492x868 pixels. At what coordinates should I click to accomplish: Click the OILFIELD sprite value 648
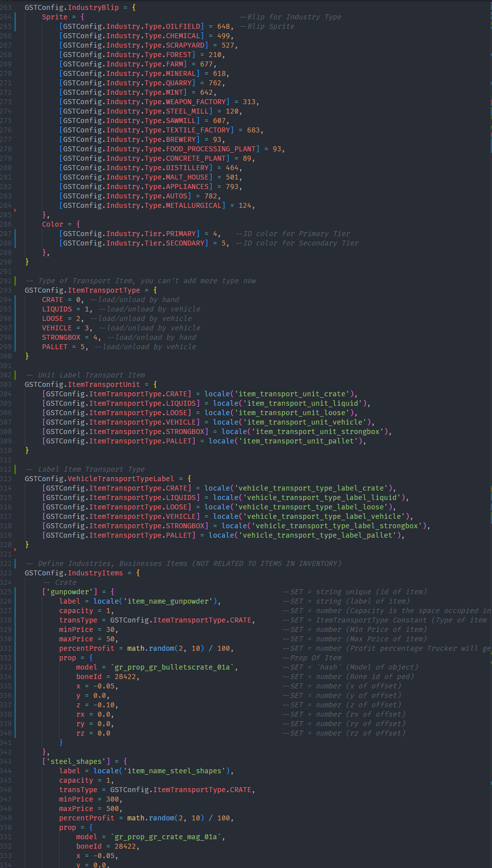[224, 26]
